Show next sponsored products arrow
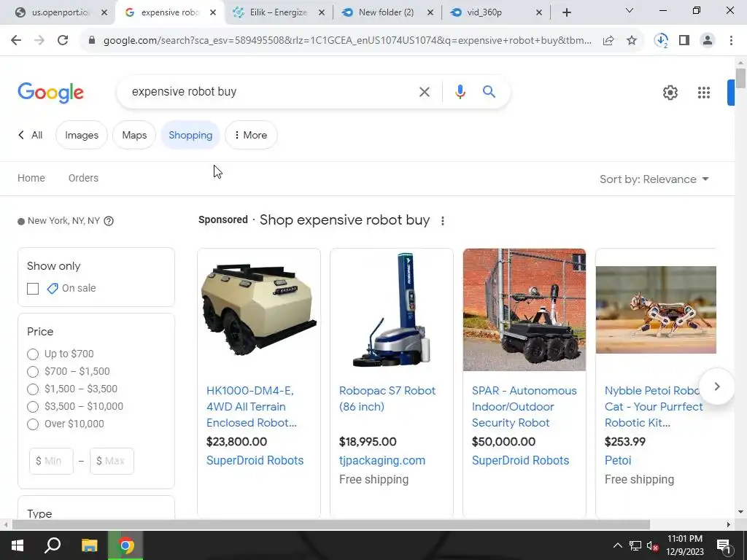747x560 pixels. tap(716, 386)
